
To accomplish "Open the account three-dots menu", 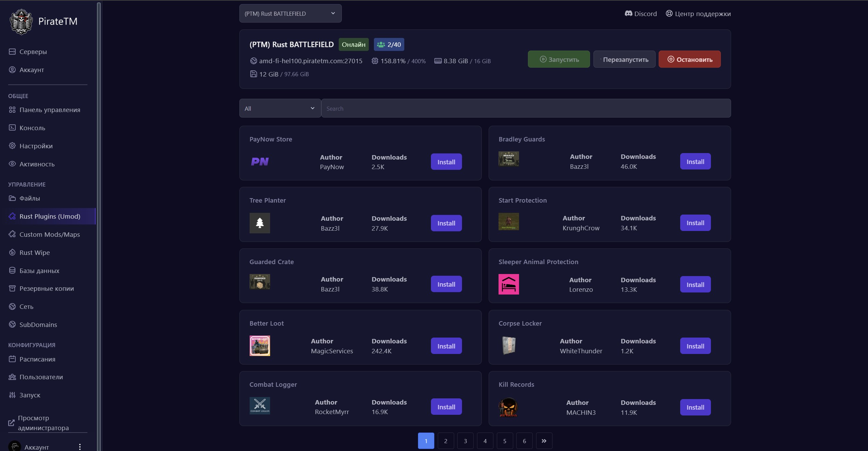I will click(x=80, y=447).
